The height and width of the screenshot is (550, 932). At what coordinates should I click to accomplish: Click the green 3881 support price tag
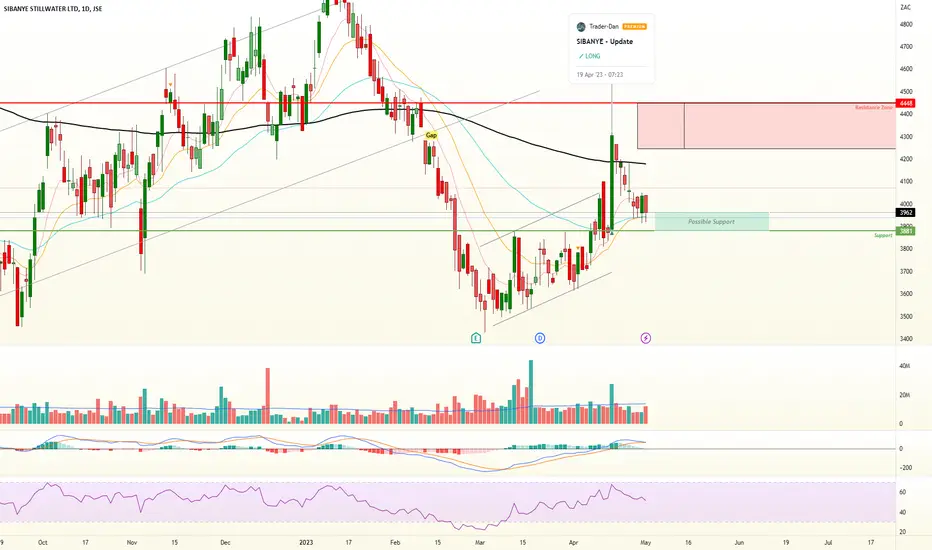[x=906, y=231]
